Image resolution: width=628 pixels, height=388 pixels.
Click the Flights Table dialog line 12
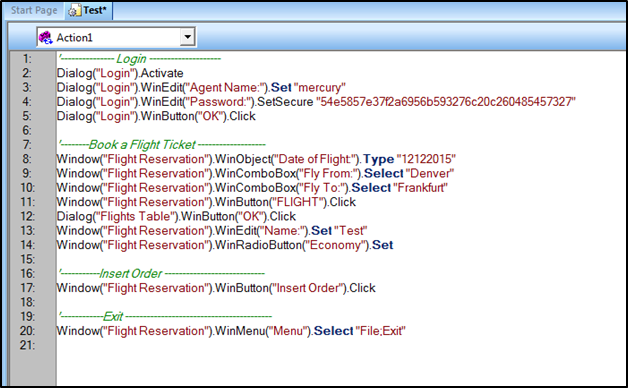tap(176, 217)
